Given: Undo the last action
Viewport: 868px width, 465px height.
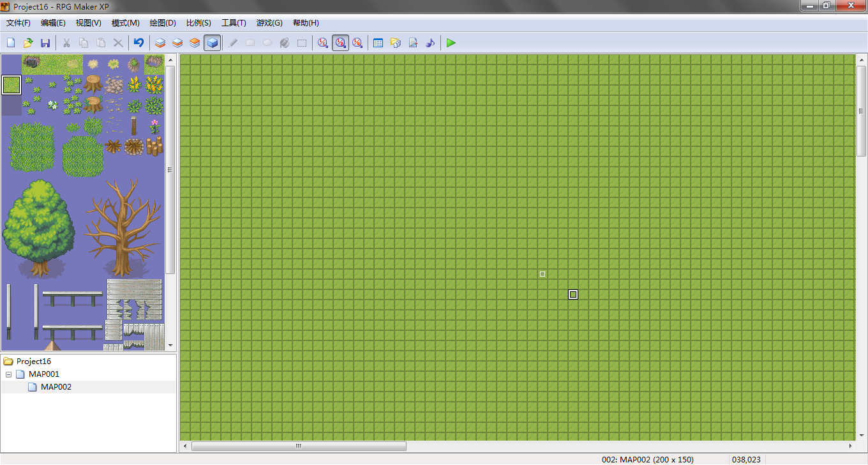Looking at the screenshot, I should (x=138, y=43).
